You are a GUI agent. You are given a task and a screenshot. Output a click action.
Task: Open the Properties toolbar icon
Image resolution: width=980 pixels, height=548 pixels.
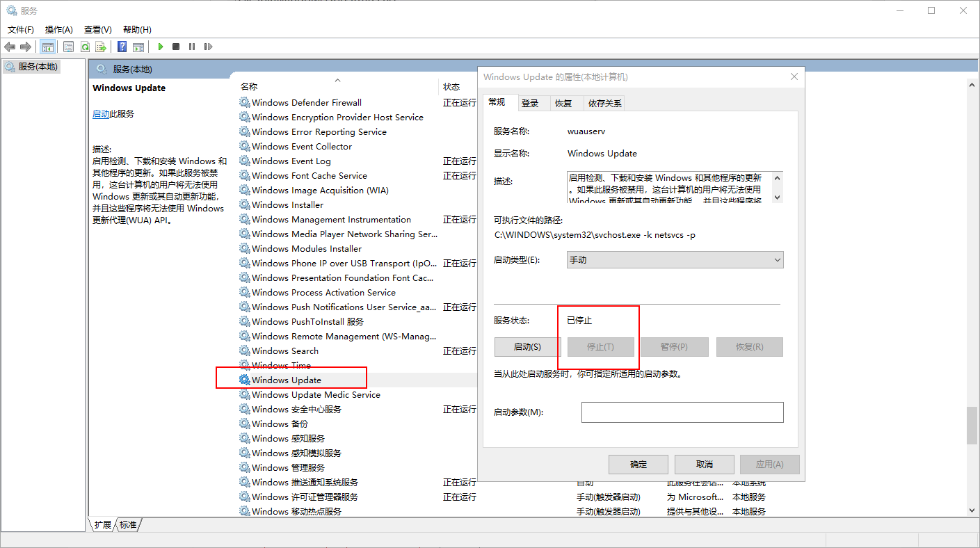[68, 47]
